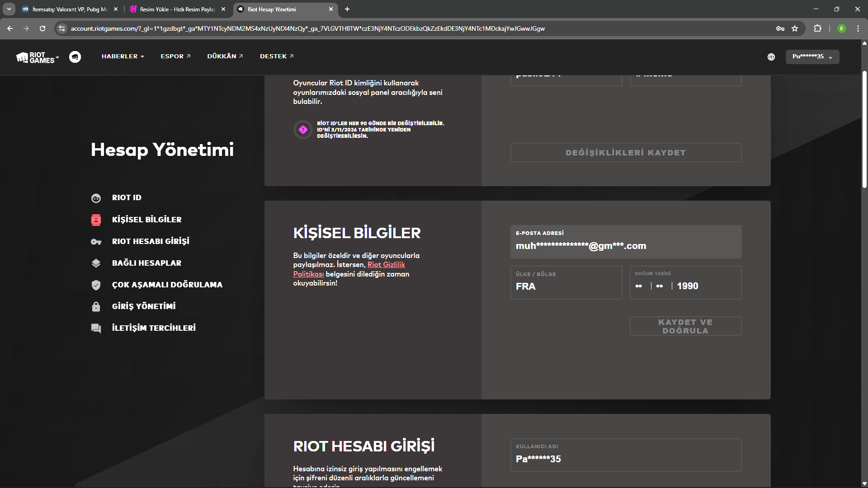Open a new browser tab
The height and width of the screenshot is (488, 868).
point(347,9)
